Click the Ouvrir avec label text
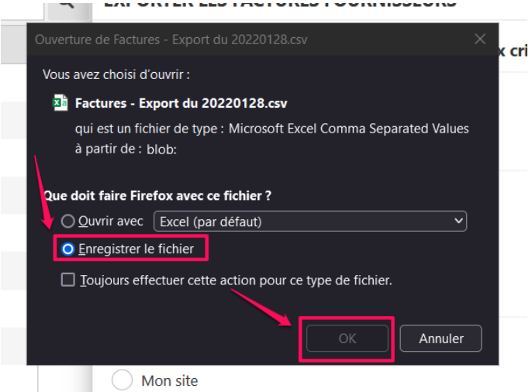This screenshot has width=532, height=392. (111, 222)
